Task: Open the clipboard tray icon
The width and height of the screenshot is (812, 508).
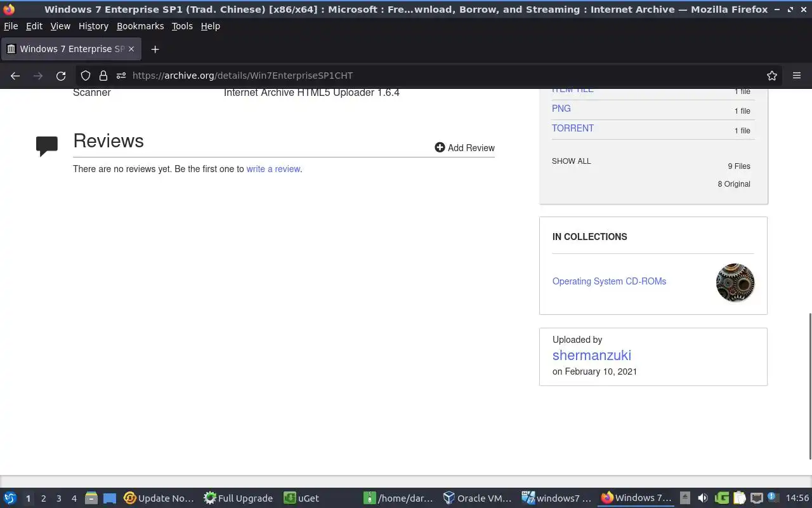Action: coord(739,498)
